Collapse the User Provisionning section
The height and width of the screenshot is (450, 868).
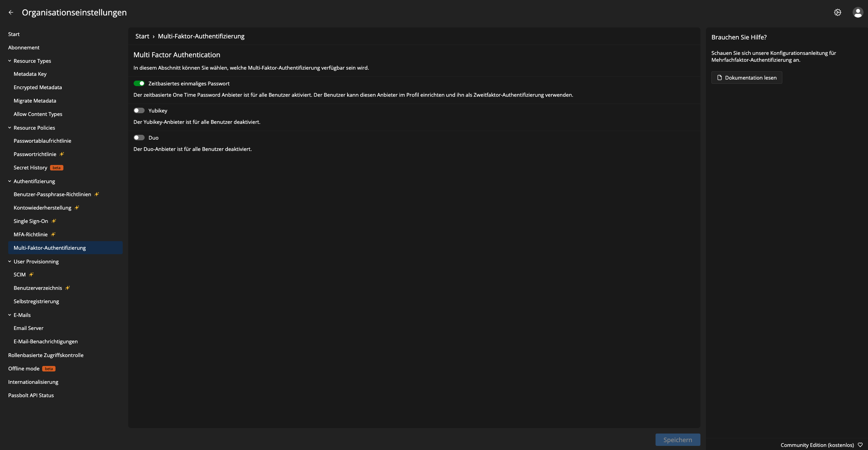(10, 261)
